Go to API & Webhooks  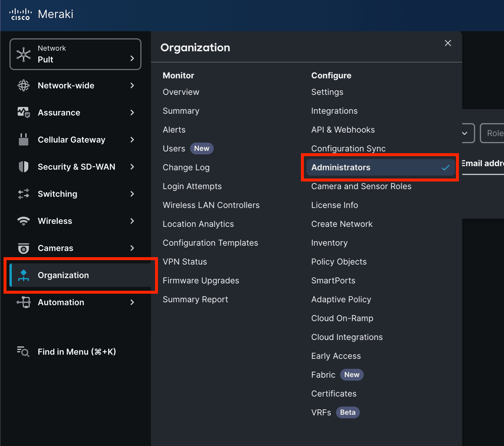pyautogui.click(x=343, y=130)
